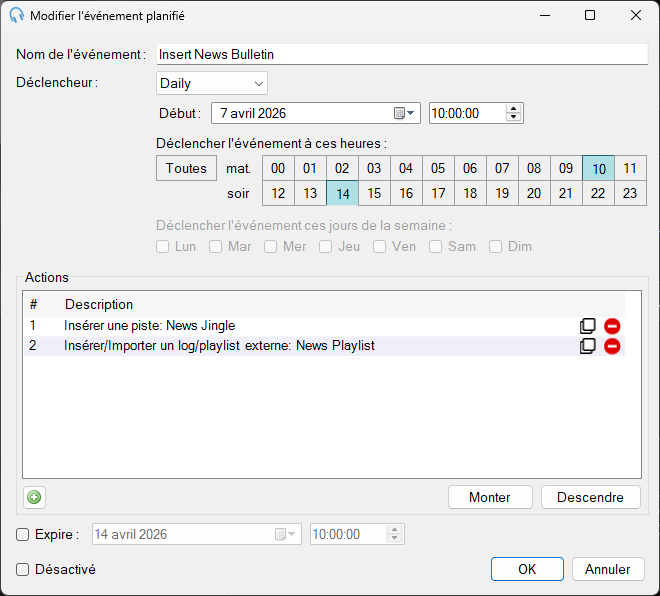Tick the Désactivé checkbox

point(22,569)
